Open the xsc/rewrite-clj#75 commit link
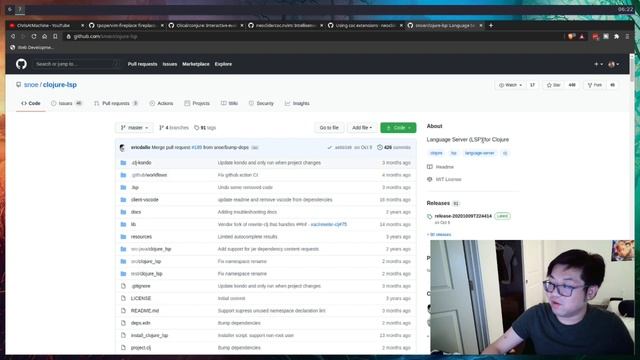 click(x=329, y=224)
